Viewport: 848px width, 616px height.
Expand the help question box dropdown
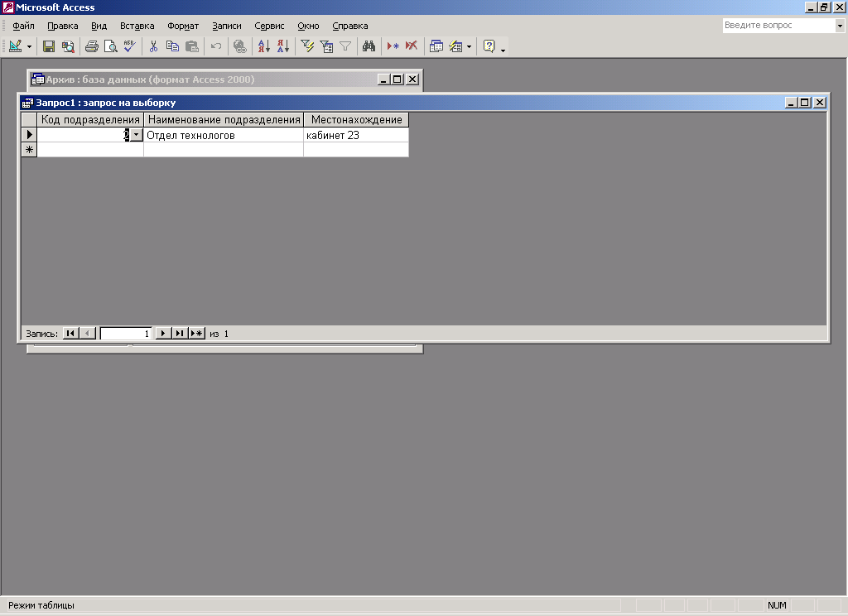click(840, 26)
